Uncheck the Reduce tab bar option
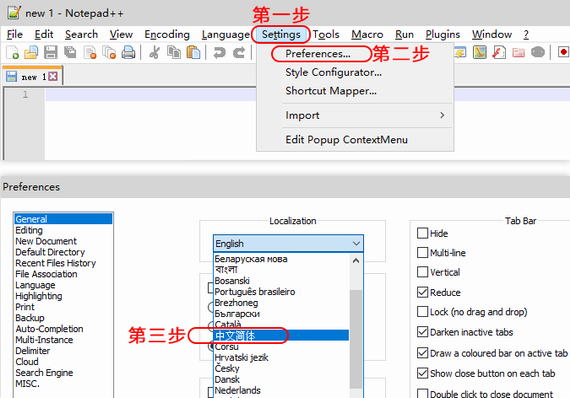Image resolution: width=570 pixels, height=398 pixels. (422, 292)
